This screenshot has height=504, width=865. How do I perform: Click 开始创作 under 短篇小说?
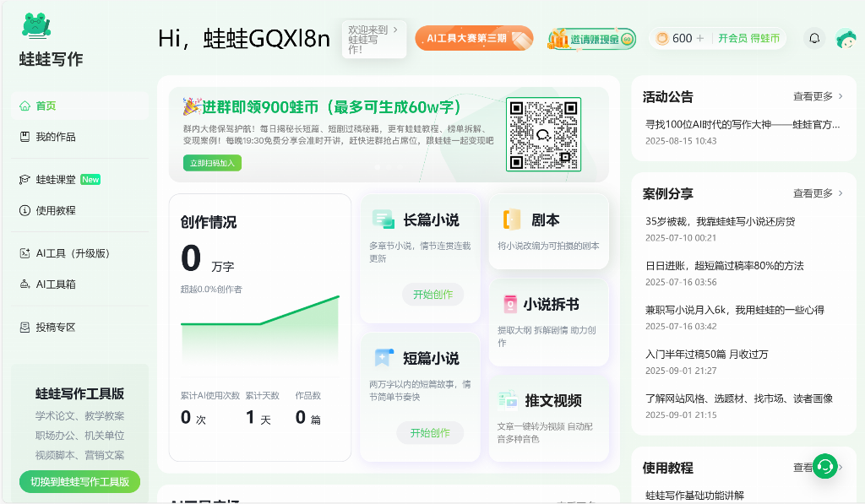click(430, 433)
